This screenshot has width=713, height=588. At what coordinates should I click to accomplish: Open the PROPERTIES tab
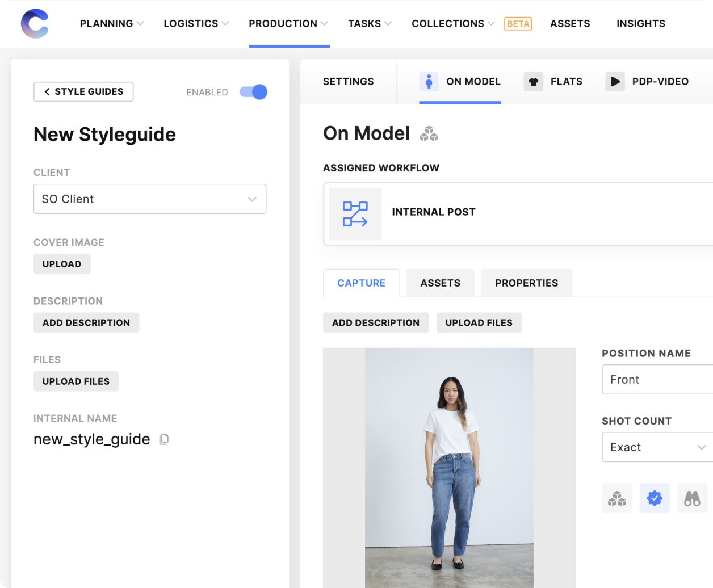coord(526,283)
